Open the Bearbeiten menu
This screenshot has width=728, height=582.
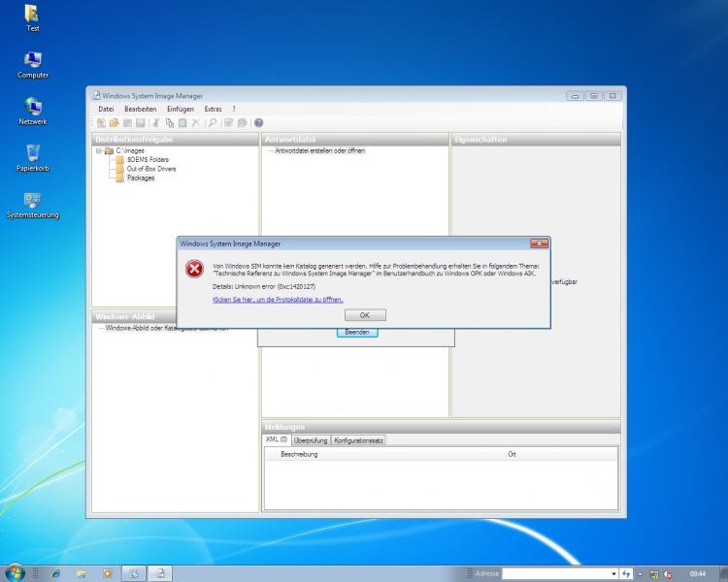point(140,109)
